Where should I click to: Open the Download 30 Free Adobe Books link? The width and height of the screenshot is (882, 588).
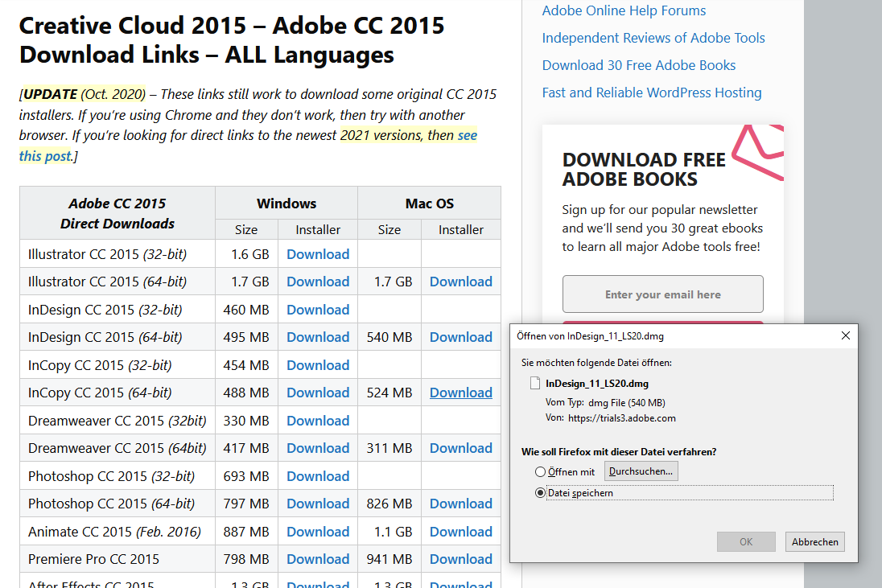638,65
